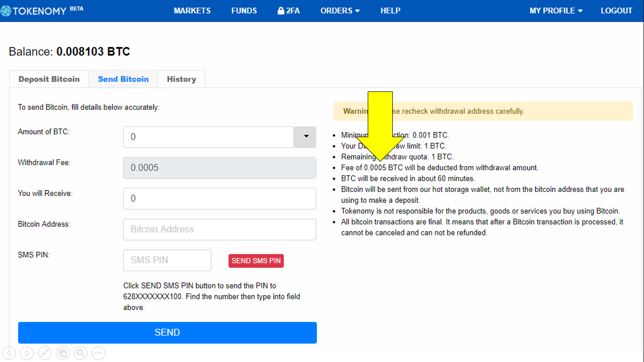This screenshot has width=644, height=362.
Task: Switch to the History tab
Action: pyautogui.click(x=182, y=79)
